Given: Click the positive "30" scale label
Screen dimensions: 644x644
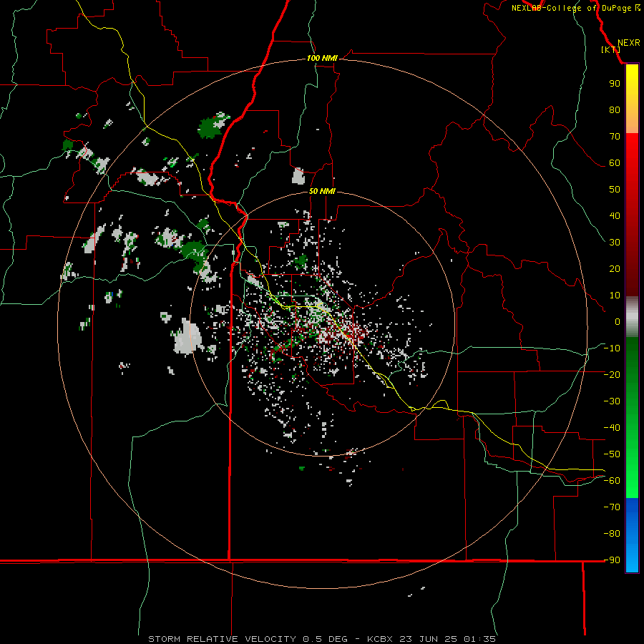Looking at the screenshot, I should point(615,243).
